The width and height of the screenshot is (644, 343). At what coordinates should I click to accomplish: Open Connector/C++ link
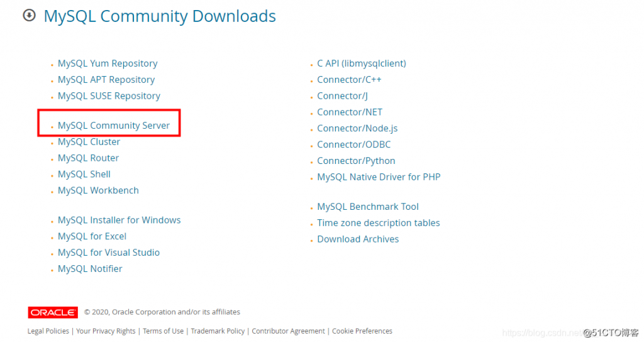pos(349,80)
